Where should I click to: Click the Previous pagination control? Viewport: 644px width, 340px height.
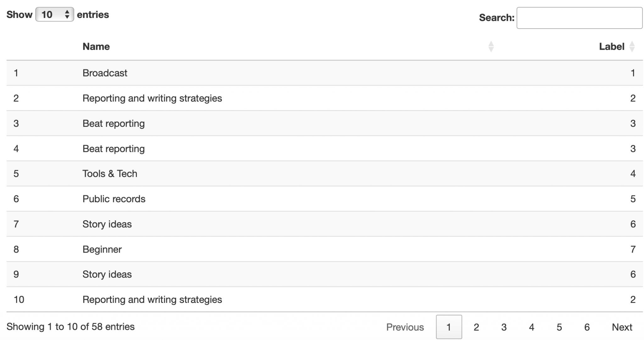point(405,327)
